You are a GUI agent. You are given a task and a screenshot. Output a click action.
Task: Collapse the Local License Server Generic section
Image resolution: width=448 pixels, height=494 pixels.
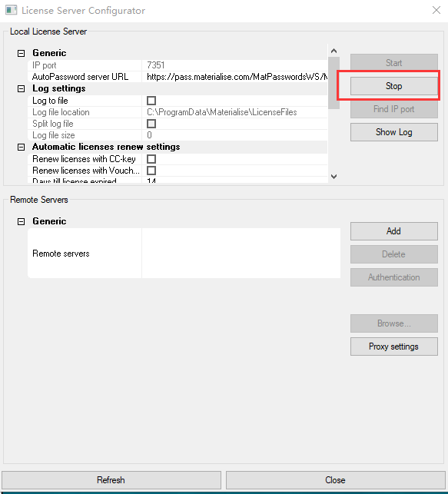click(21, 53)
